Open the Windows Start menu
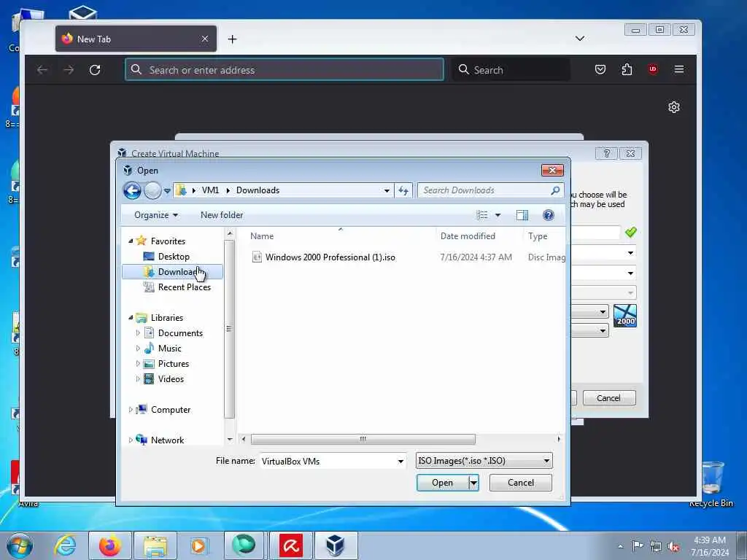Screen dimensions: 747x560 (x=20, y=545)
